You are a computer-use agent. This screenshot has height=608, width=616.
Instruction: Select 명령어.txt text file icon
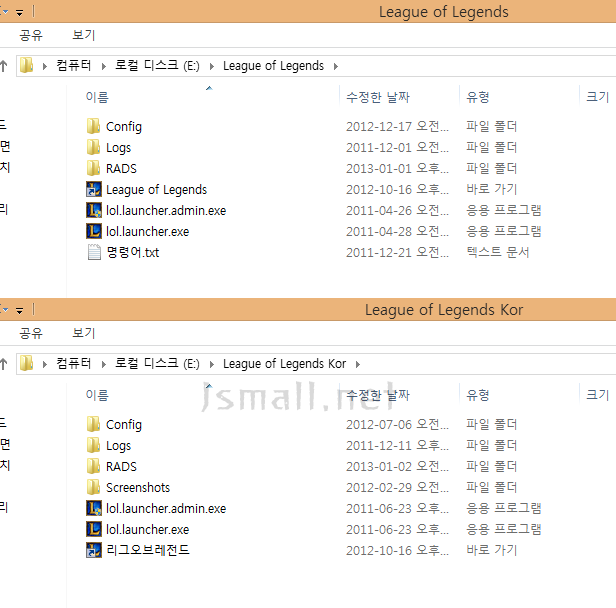(94, 252)
